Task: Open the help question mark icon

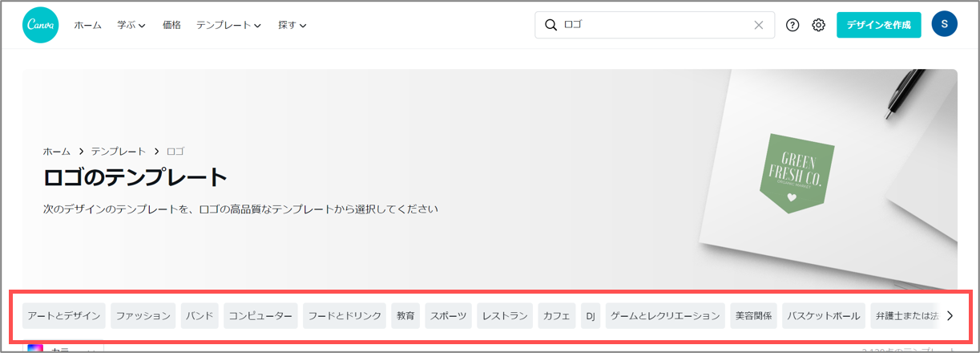Action: pos(792,25)
